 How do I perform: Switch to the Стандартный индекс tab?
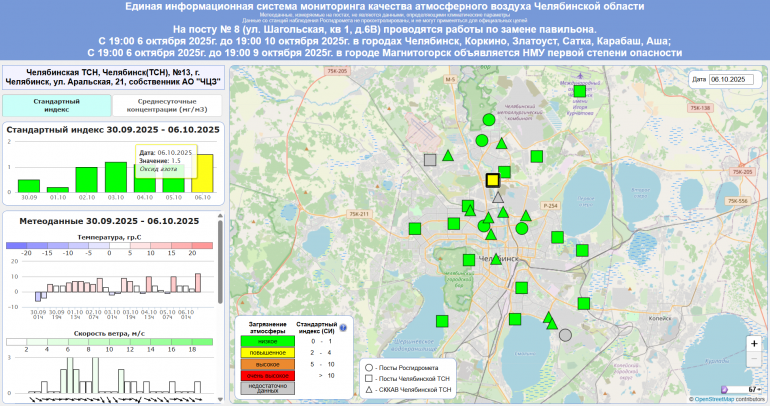click(57, 106)
